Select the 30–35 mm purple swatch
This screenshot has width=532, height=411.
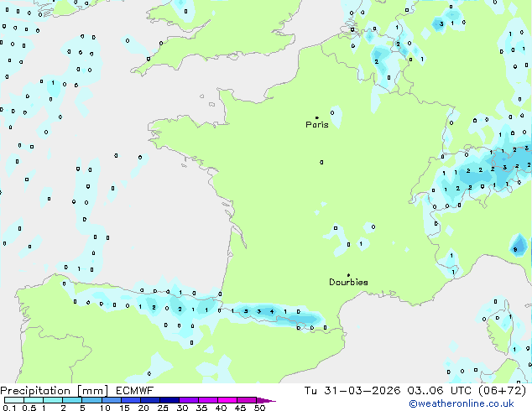click(x=188, y=400)
